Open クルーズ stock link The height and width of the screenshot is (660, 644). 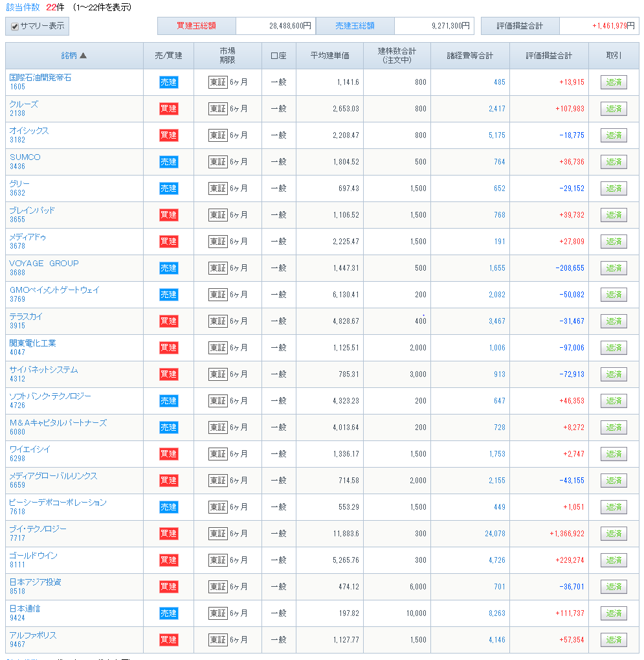[x=24, y=104]
